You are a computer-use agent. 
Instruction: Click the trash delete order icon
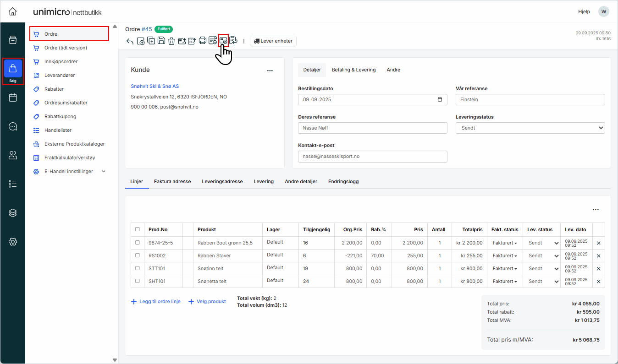(171, 41)
